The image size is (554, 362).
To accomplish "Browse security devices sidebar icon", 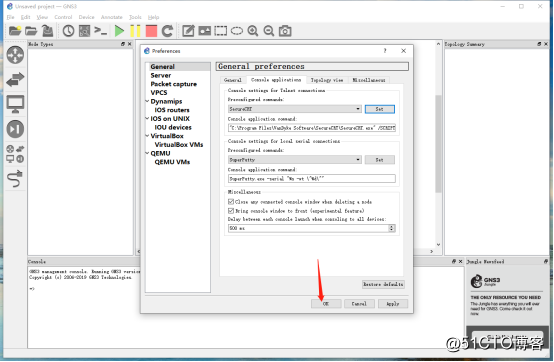I will pyautogui.click(x=15, y=129).
